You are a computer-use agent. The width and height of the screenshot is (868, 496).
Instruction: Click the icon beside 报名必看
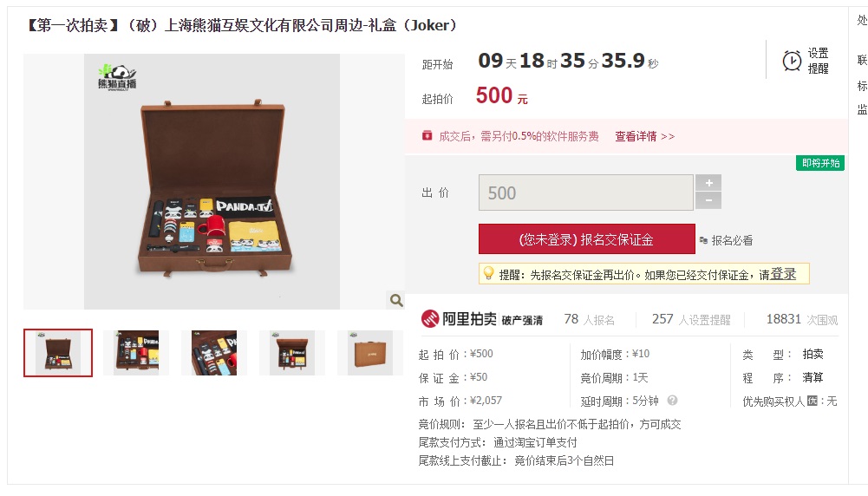point(703,240)
